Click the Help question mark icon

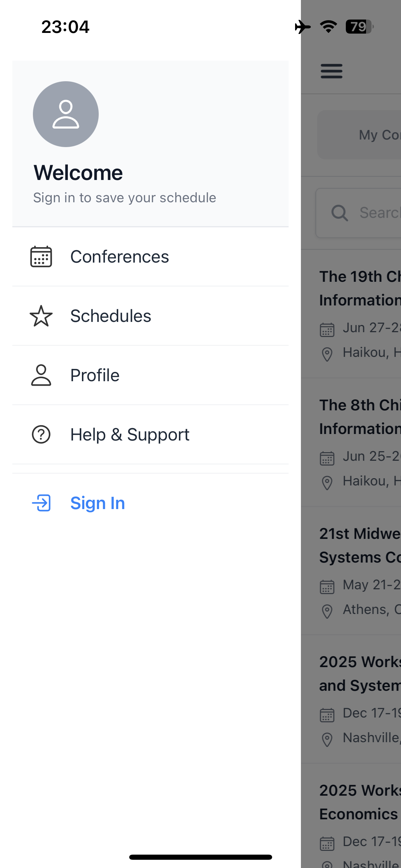click(41, 435)
